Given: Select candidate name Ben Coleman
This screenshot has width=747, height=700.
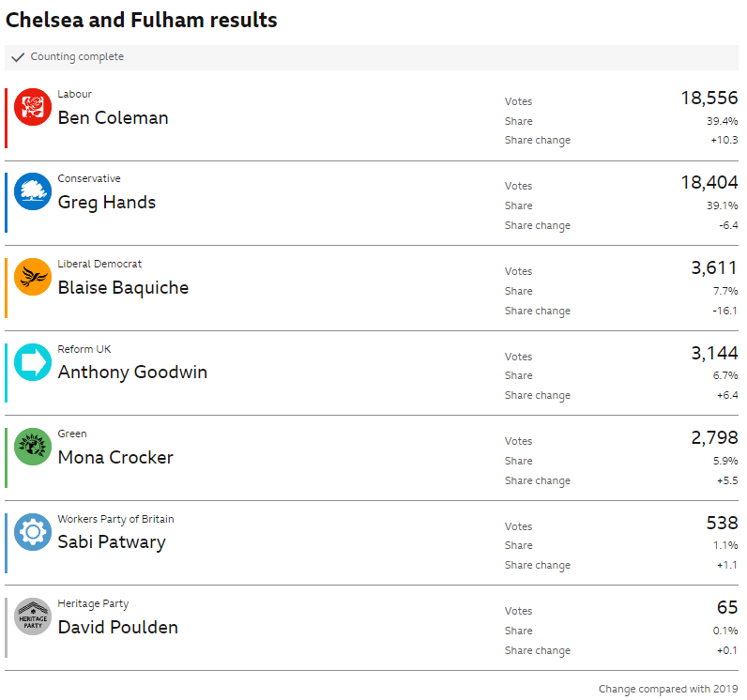Looking at the screenshot, I should click(x=113, y=117).
